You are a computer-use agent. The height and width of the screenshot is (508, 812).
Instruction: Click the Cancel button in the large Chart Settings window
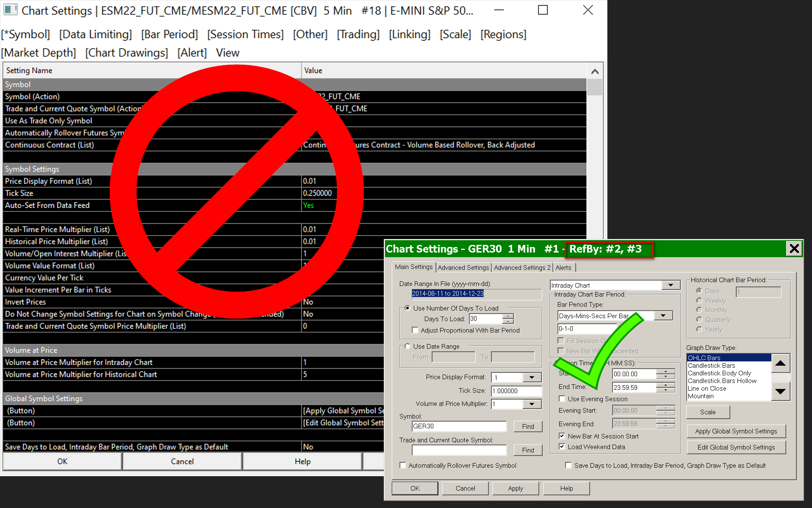click(x=182, y=461)
